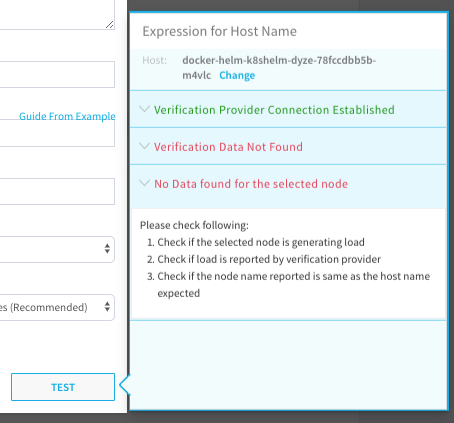Click the Change link next to host name

pos(237,75)
